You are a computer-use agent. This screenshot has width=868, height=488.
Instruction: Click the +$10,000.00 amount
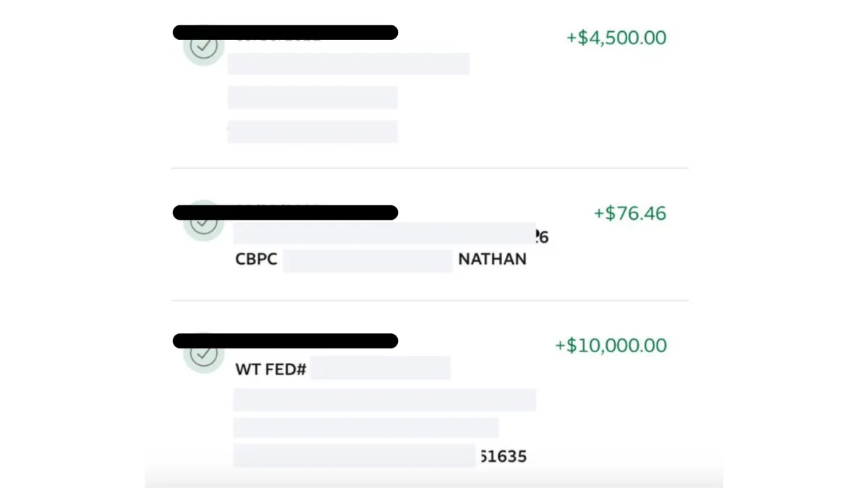point(610,346)
